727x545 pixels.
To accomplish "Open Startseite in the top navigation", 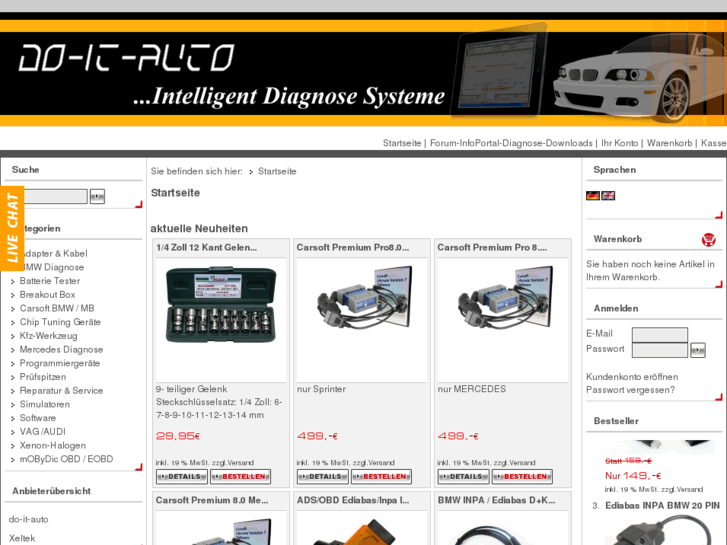I will point(402,143).
